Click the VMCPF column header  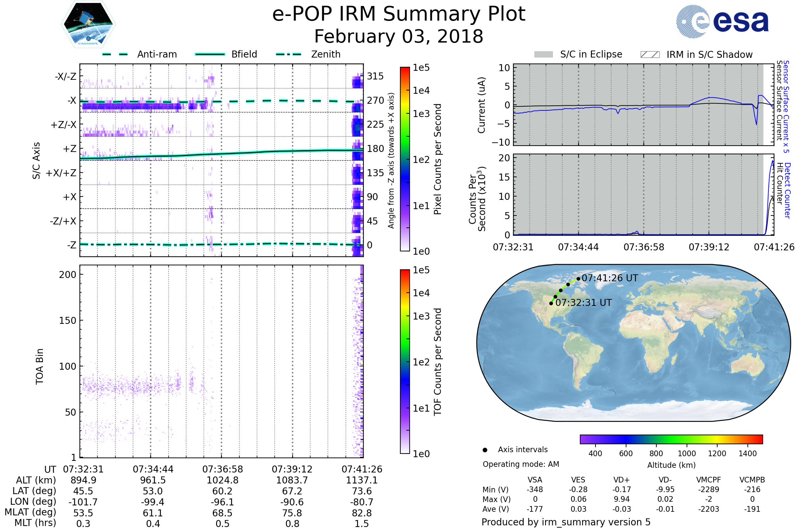click(x=709, y=480)
